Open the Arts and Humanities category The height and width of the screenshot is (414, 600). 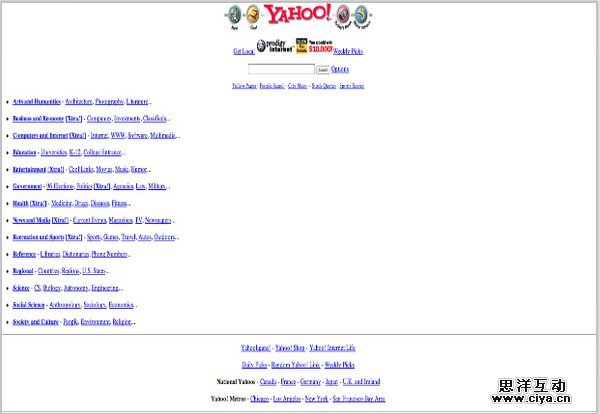[x=37, y=102]
